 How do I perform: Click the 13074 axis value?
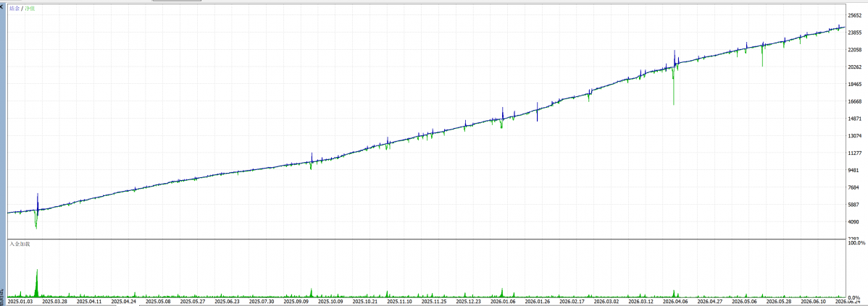pyautogui.click(x=855, y=135)
